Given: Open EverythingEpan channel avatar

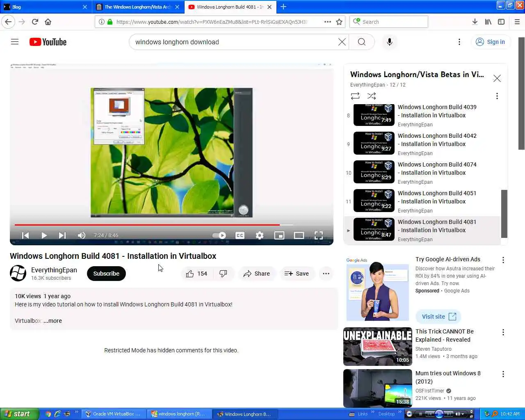Looking at the screenshot, I should [18, 273].
